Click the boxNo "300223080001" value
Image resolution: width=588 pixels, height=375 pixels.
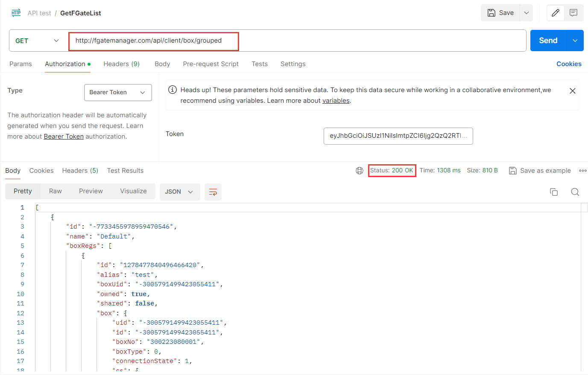pos(173,342)
